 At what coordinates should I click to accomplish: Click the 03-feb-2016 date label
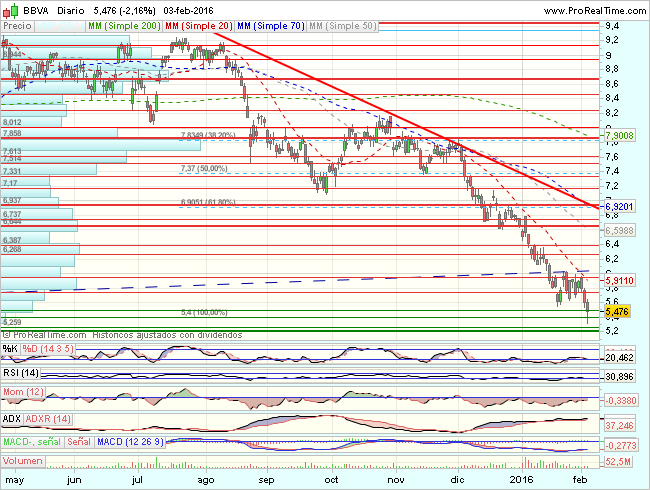pos(189,11)
